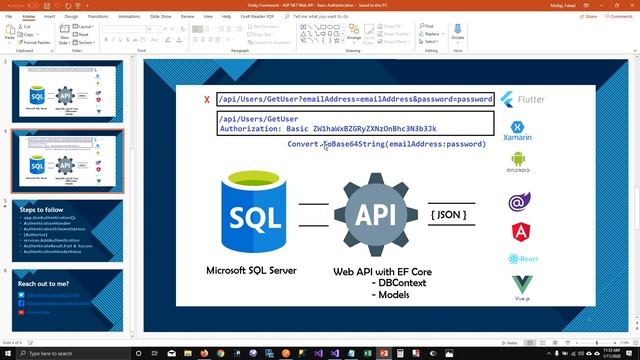Toggle Bold formatting
Screen dimensions: 640x360
coord(106,40)
